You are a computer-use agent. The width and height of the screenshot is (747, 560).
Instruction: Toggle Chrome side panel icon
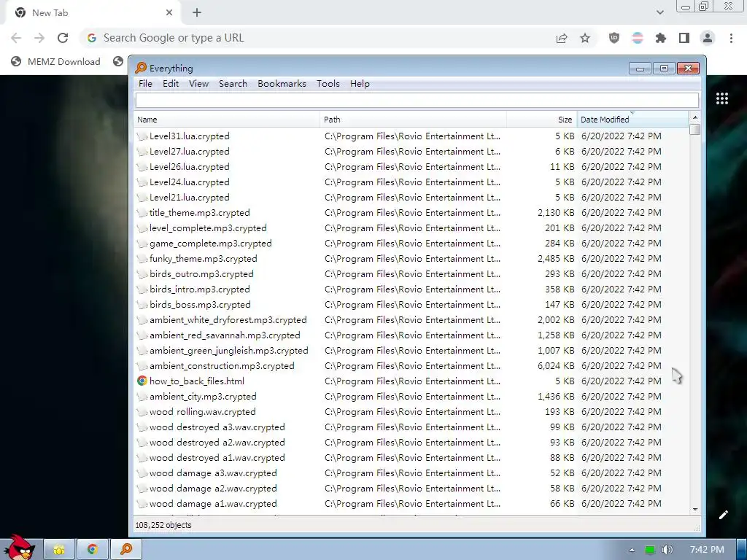tap(684, 38)
